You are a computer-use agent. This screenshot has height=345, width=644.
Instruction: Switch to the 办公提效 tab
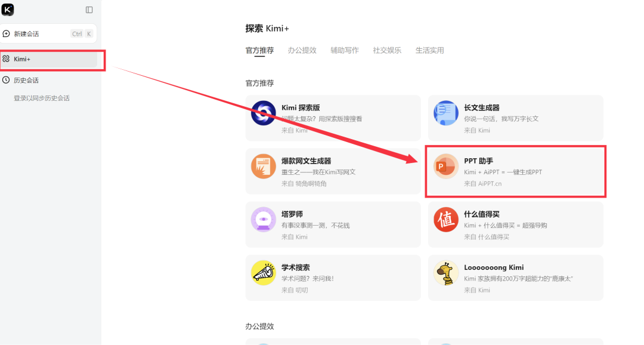302,51
